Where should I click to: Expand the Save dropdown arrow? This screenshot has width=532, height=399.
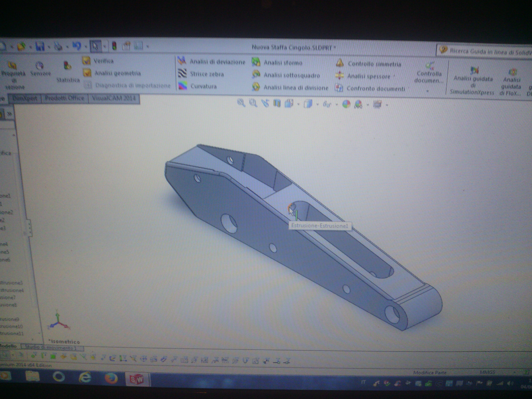pos(49,47)
